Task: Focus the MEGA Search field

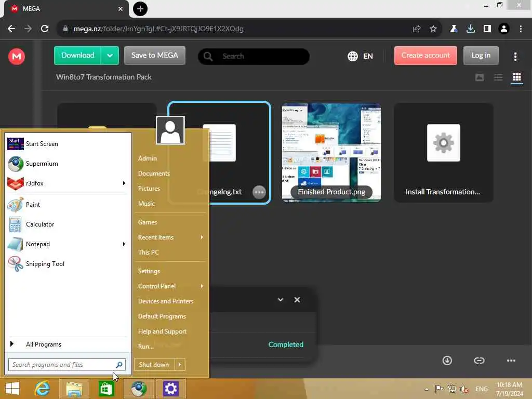Action: 254,56
